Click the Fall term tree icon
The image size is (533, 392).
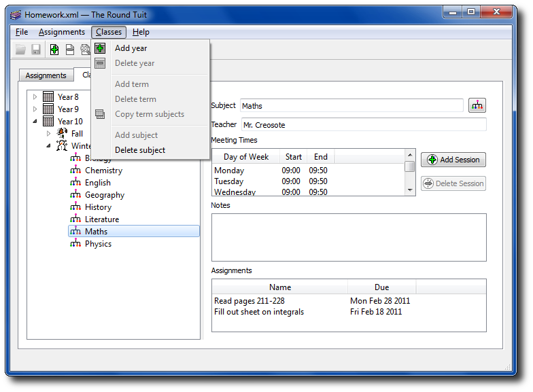[62, 134]
